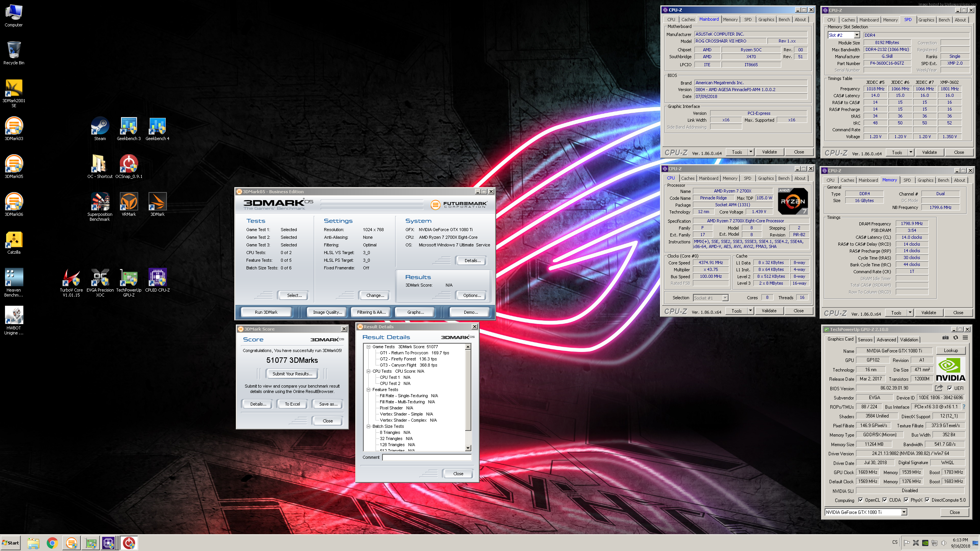
Task: Open the 3DMark03 desktop icon
Action: pos(14,129)
